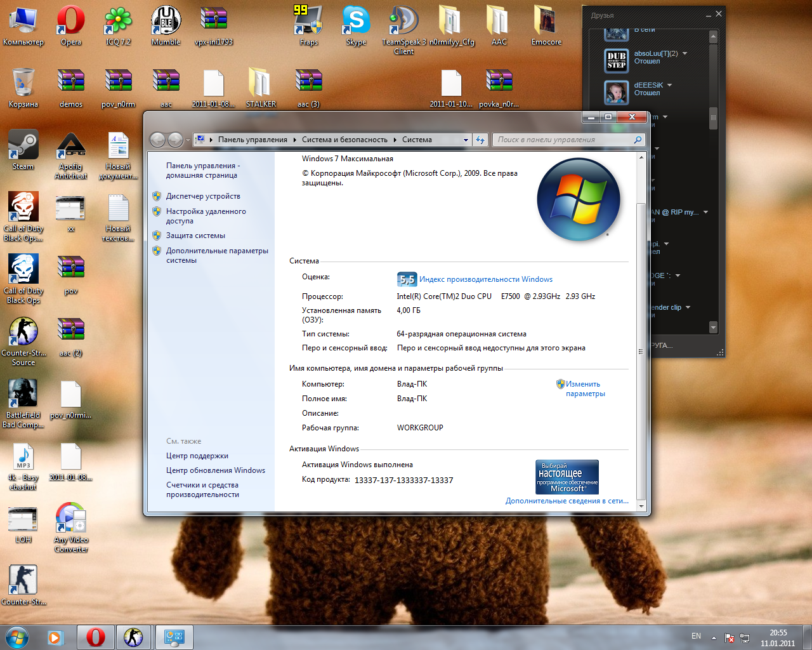This screenshot has width=812, height=650.
Task: Select the Fraps desktop shortcut
Action: [x=309, y=25]
